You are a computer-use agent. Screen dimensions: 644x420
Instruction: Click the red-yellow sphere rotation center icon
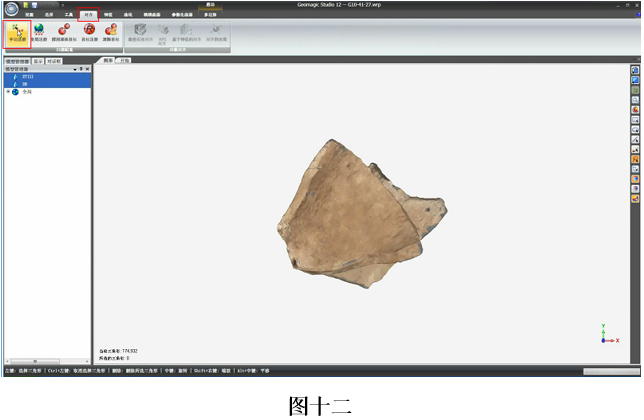click(635, 110)
